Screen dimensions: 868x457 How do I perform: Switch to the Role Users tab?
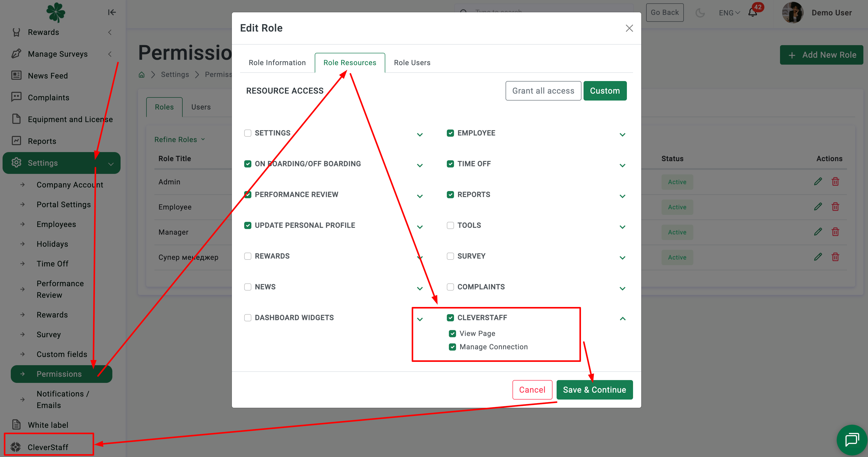point(412,63)
